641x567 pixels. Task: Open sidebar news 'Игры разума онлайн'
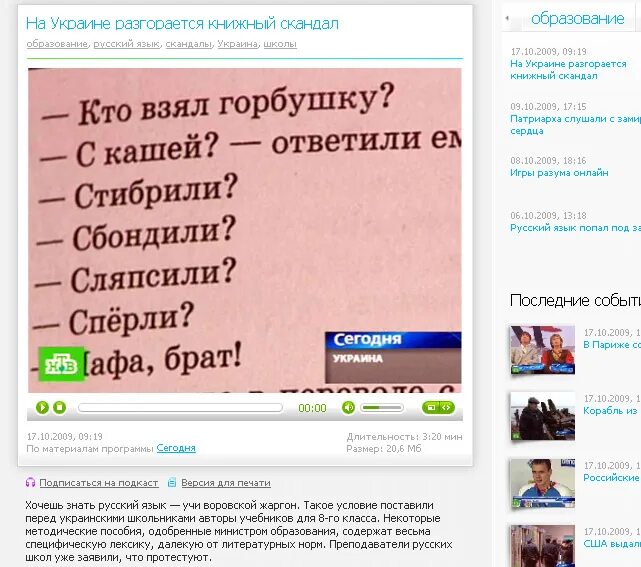tap(559, 173)
